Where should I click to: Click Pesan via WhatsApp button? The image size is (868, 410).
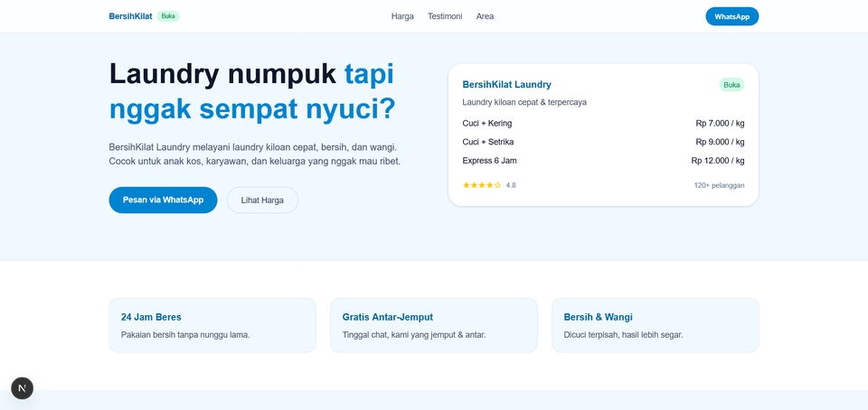click(164, 200)
